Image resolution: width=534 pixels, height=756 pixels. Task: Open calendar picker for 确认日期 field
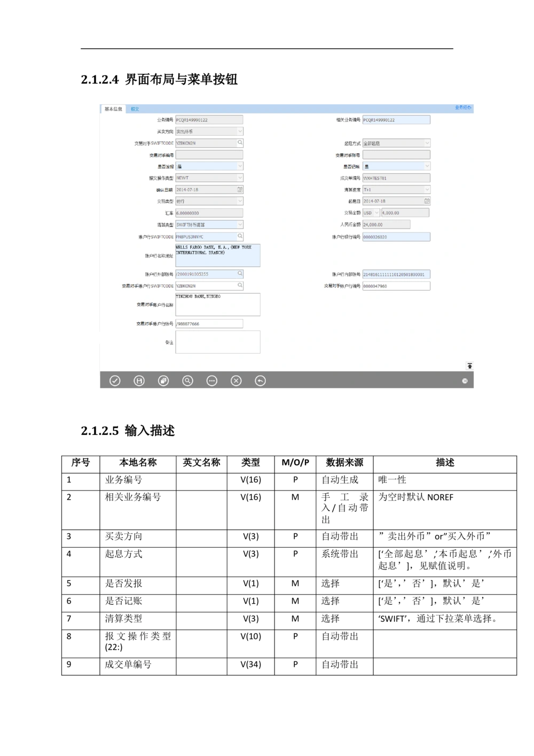click(x=240, y=190)
